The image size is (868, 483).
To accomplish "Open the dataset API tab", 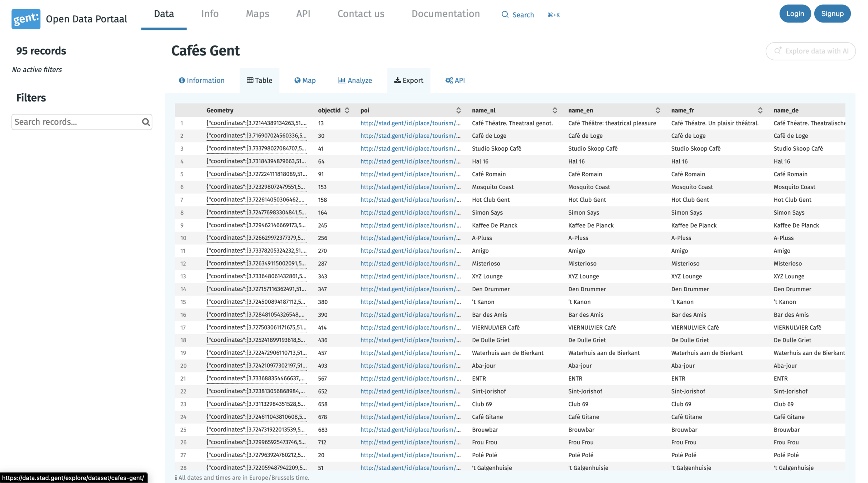I will pos(455,80).
